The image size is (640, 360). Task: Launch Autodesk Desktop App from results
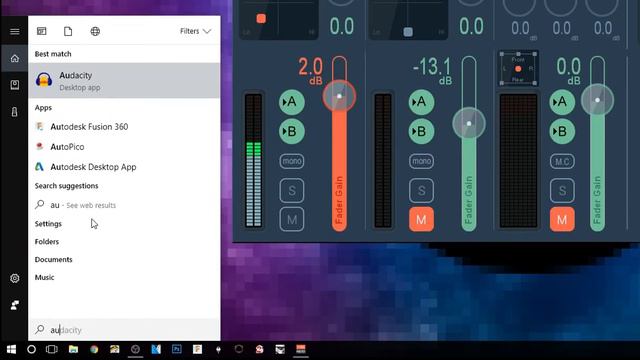tap(124, 167)
